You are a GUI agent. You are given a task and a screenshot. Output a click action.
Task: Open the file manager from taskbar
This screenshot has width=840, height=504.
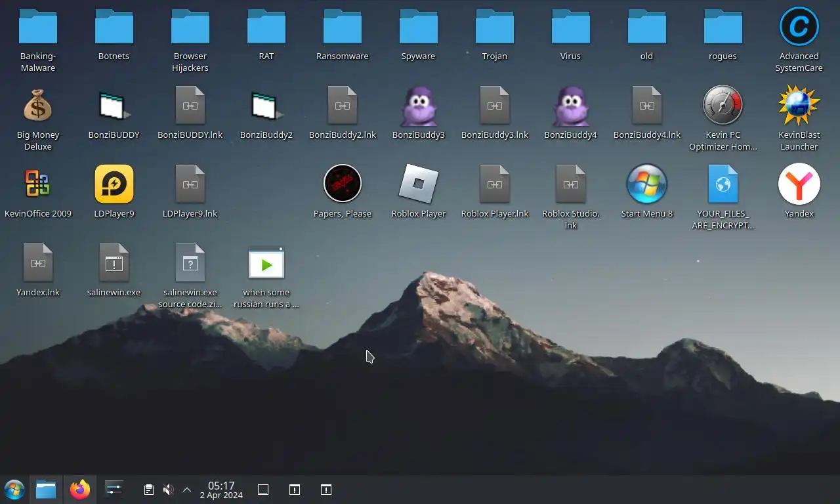46,490
